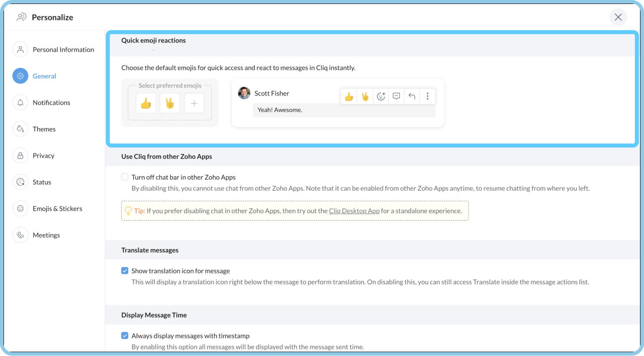
Task: Uncheck always display messages with timestamp
Action: click(124, 336)
